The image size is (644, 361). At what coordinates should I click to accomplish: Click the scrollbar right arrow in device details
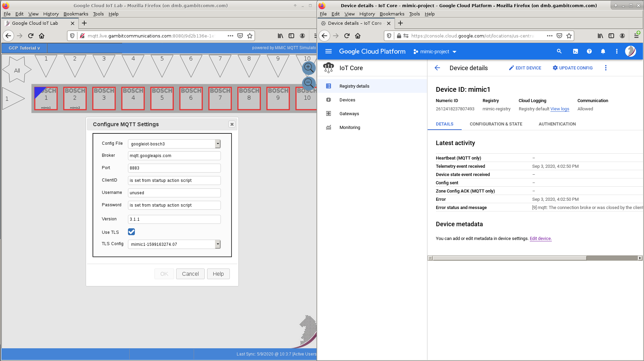(640, 258)
